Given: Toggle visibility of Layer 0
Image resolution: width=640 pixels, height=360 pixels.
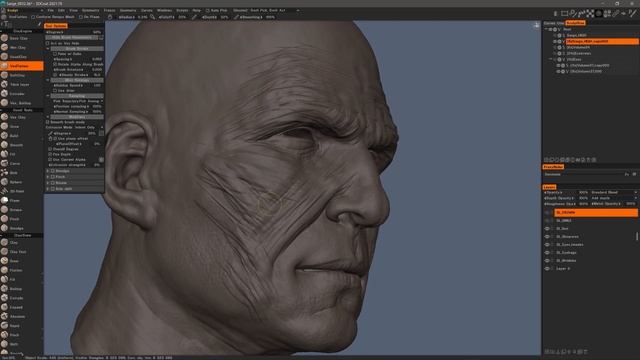Looking at the screenshot, I should pyautogui.click(x=547, y=269).
